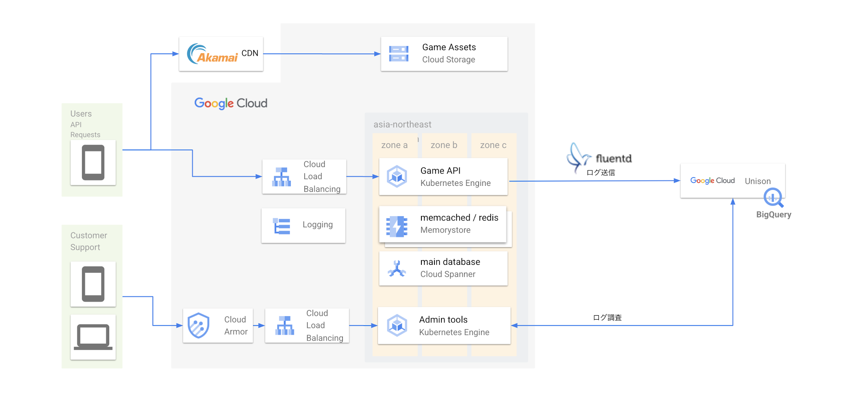Screen dimensions: 868x399
Task: Click 'Kubernetes Engine' under Admin tools
Action: click(454, 332)
